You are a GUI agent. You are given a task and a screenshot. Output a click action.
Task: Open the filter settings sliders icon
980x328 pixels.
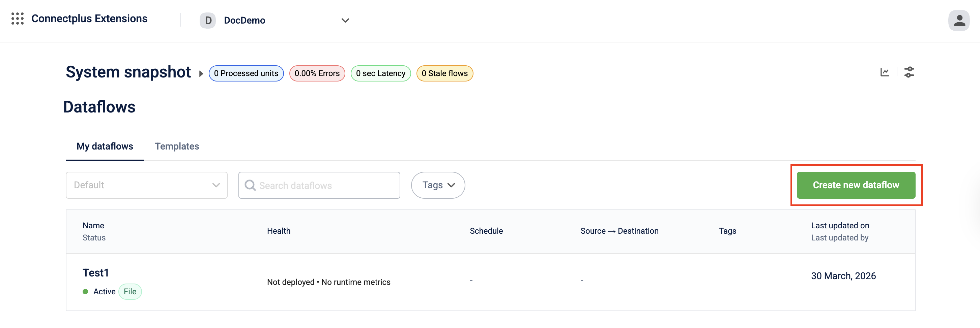click(909, 72)
